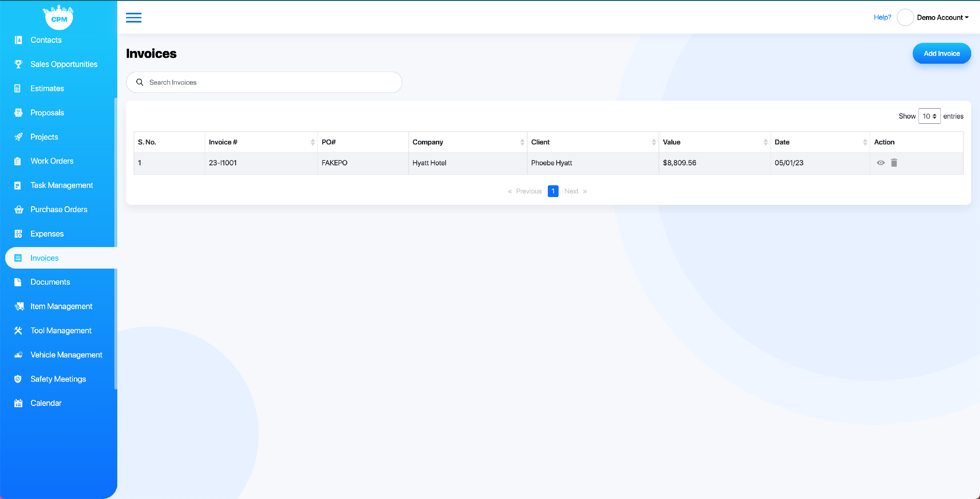This screenshot has width=980, height=499.
Task: Click the Calendar icon in sidebar
Action: [18, 403]
